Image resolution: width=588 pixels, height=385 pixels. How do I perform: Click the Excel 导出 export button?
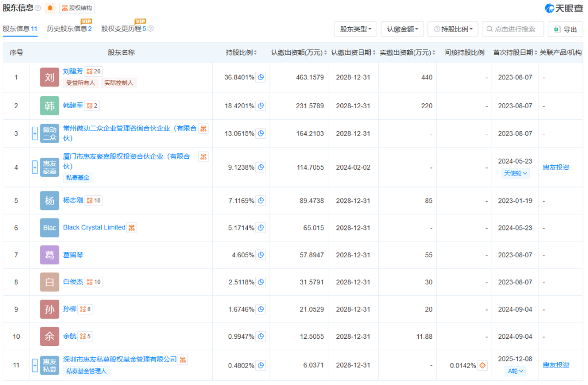click(566, 29)
